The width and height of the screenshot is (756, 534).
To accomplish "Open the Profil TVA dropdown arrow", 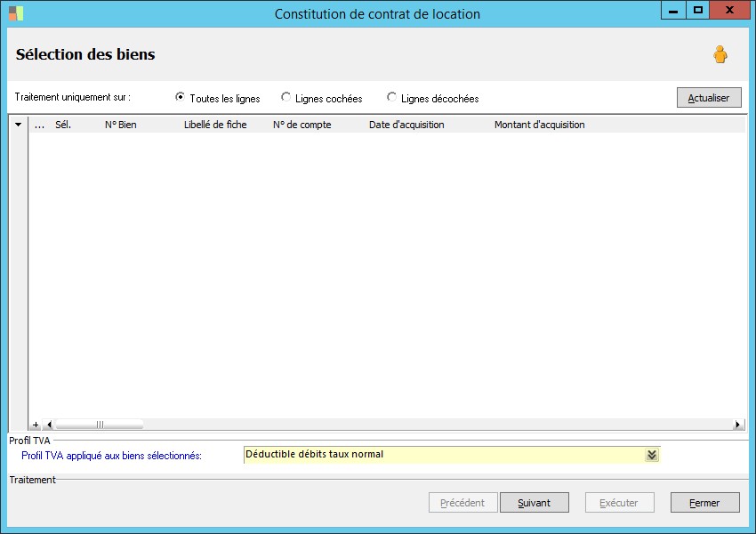I will pyautogui.click(x=652, y=455).
